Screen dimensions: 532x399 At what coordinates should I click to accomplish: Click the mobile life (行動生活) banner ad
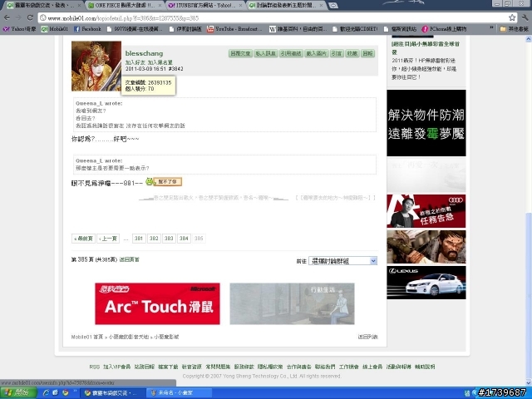pyautogui.click(x=292, y=303)
